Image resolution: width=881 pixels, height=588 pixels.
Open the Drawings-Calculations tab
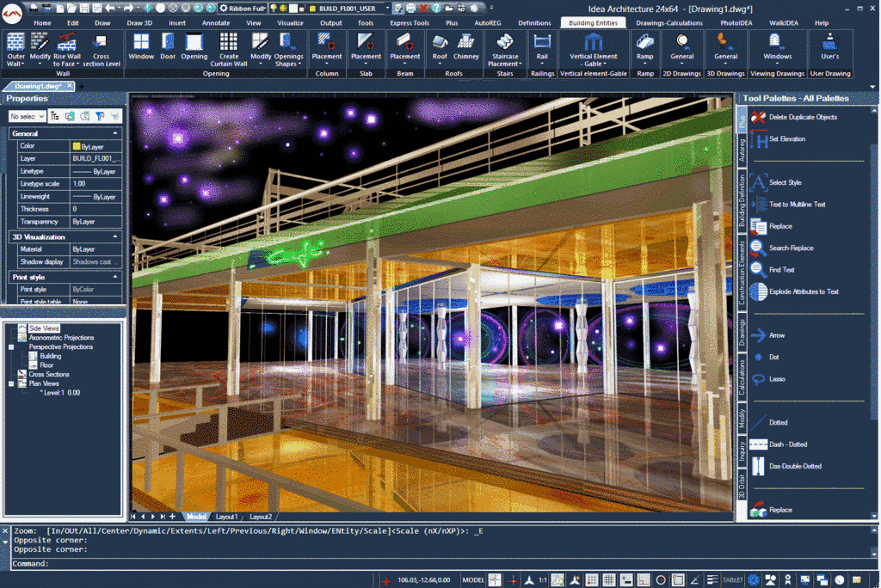pyautogui.click(x=668, y=23)
